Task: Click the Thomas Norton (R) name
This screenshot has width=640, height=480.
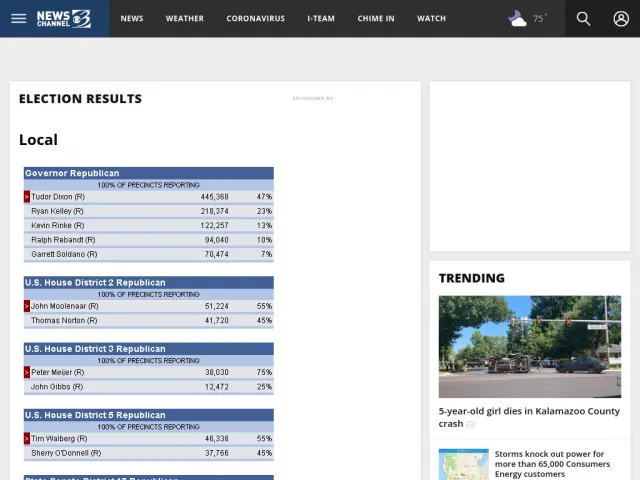Action: (x=64, y=320)
